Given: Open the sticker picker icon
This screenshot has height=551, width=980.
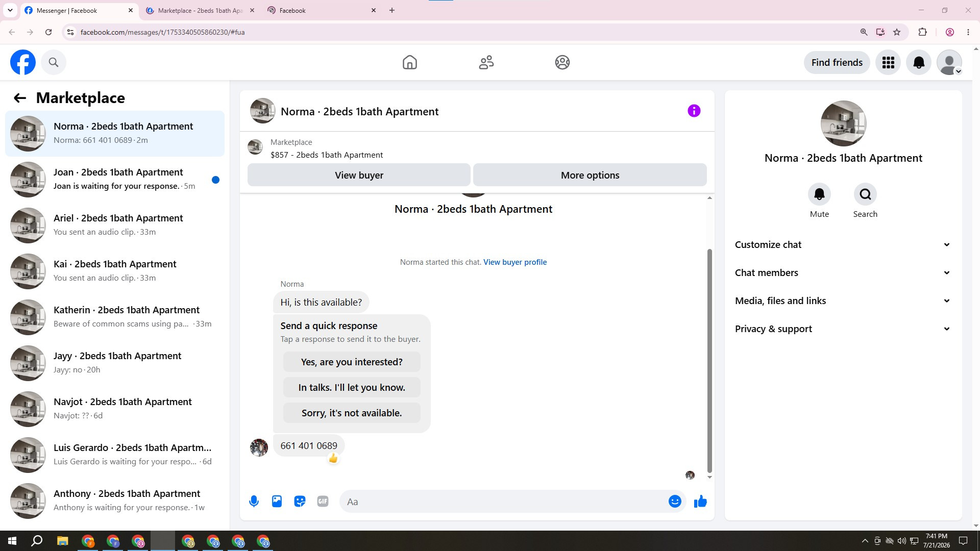Looking at the screenshot, I should pos(300,502).
